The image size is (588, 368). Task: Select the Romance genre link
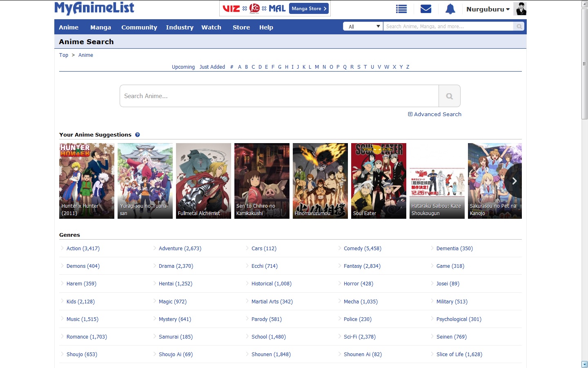(x=87, y=337)
